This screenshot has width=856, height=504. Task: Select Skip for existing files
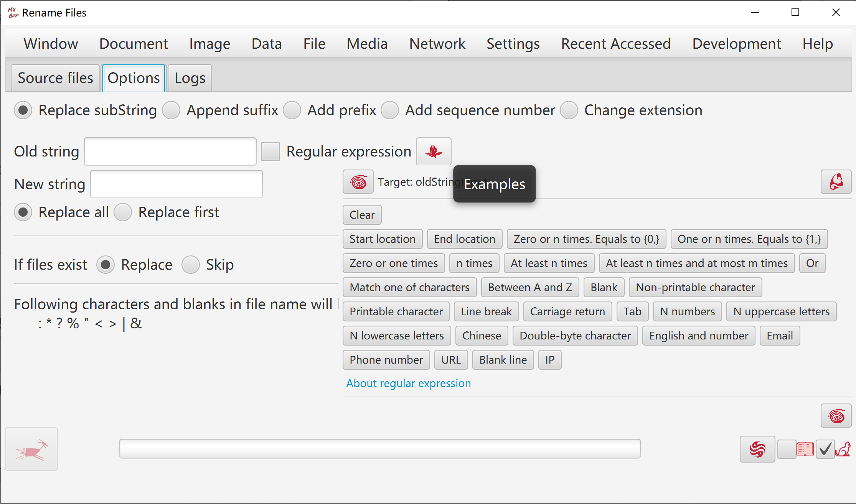(x=191, y=265)
